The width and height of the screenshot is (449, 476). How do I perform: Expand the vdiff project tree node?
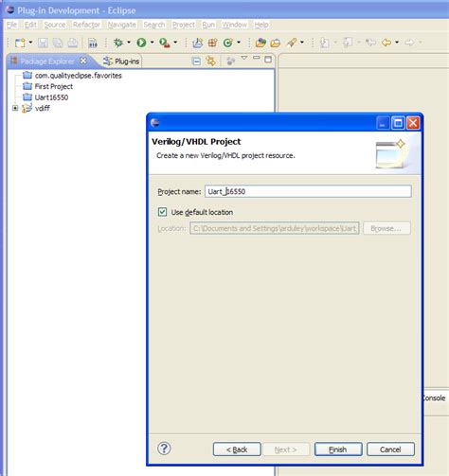coord(15,108)
